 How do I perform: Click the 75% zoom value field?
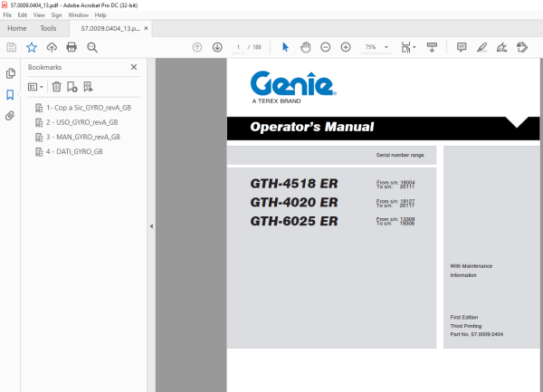pos(370,47)
